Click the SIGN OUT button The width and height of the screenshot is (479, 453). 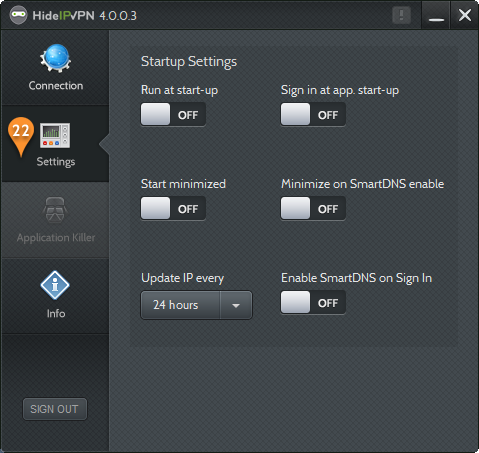coord(55,409)
